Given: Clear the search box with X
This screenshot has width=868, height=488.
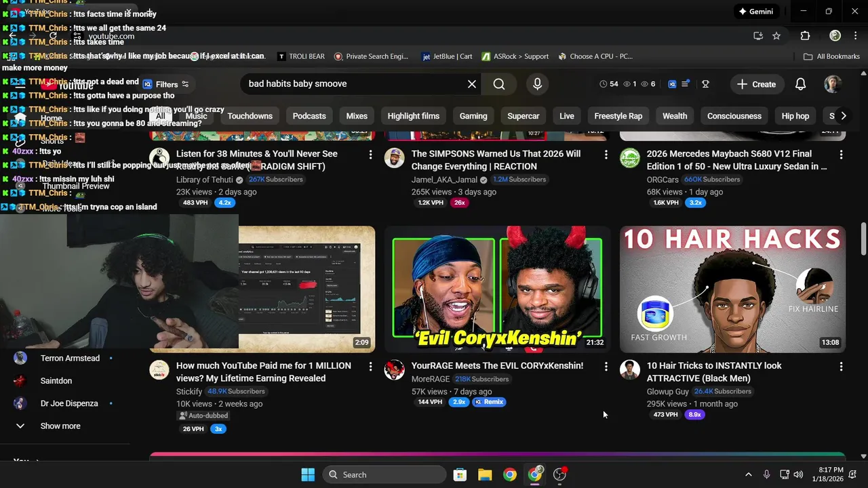Looking at the screenshot, I should pos(472,84).
